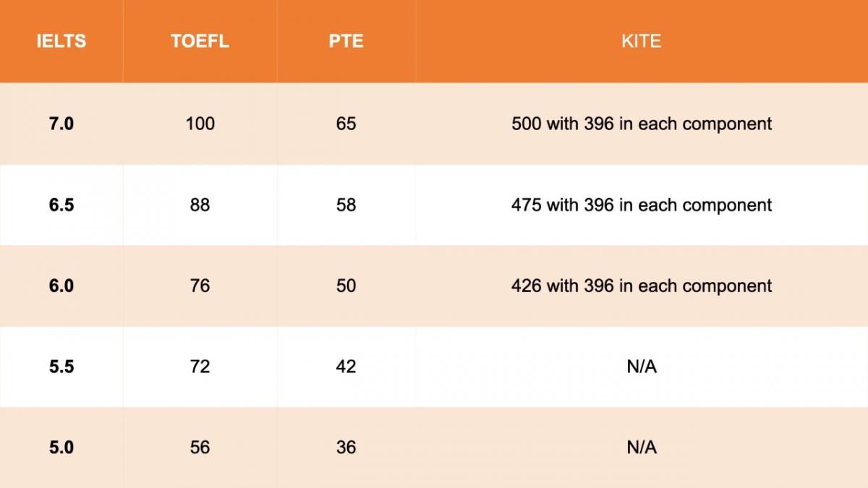Click the TOEFL column header
868x488 pixels.
point(200,40)
